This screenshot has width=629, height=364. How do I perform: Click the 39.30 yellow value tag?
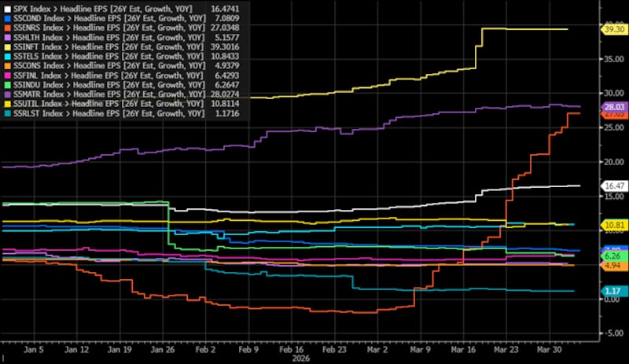pos(612,29)
